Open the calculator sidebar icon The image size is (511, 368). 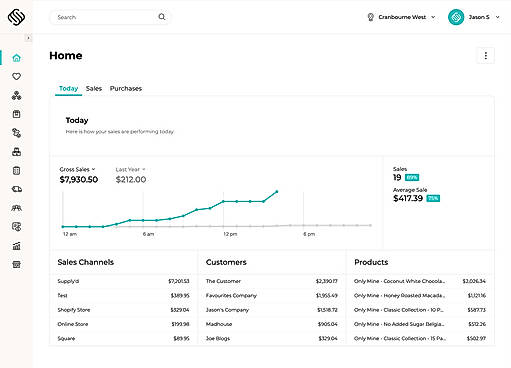point(16,171)
